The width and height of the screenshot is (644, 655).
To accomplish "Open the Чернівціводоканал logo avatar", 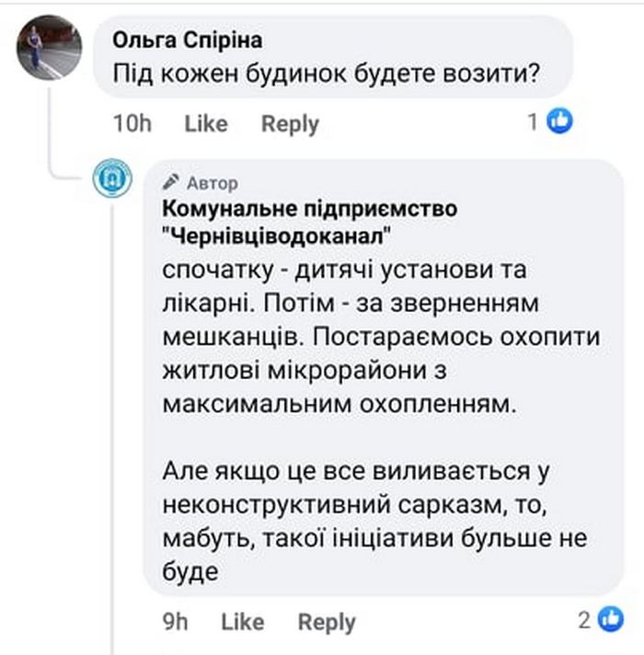I will click(115, 178).
